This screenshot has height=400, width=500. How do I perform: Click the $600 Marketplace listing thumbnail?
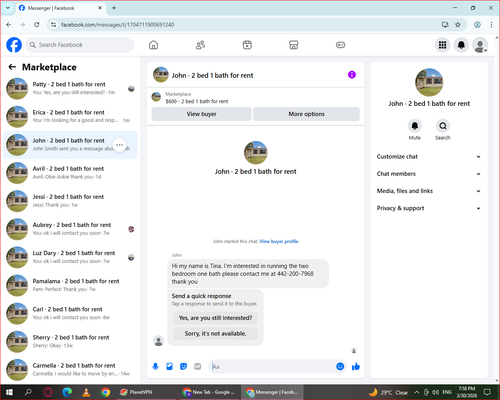[x=156, y=97]
